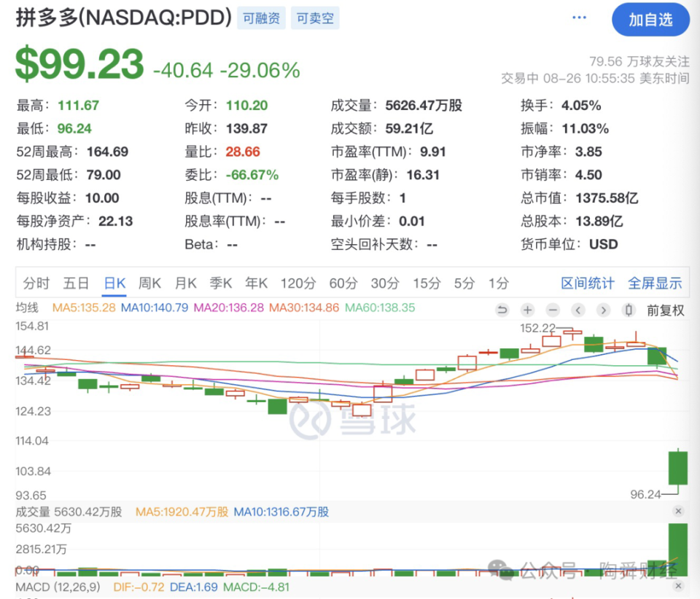Click the tallest green volume bar
700x599 pixels.
click(x=678, y=549)
